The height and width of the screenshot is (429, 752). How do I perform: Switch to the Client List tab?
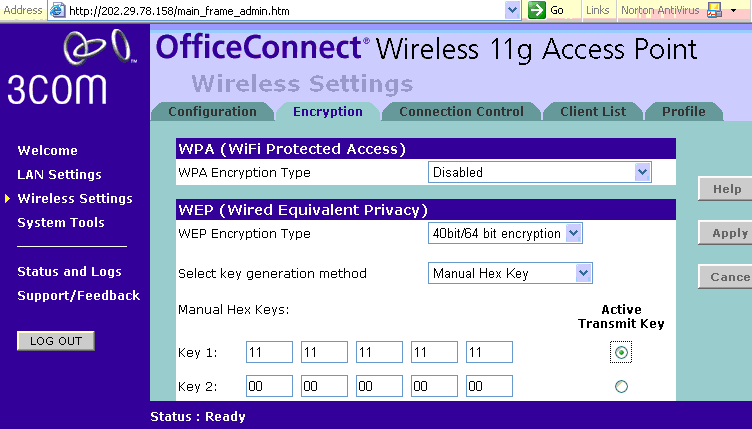[593, 112]
